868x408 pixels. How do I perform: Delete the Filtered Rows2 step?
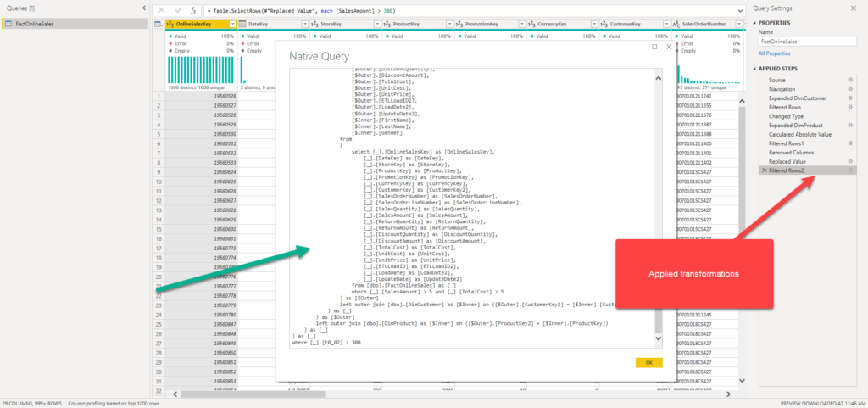tap(765, 170)
